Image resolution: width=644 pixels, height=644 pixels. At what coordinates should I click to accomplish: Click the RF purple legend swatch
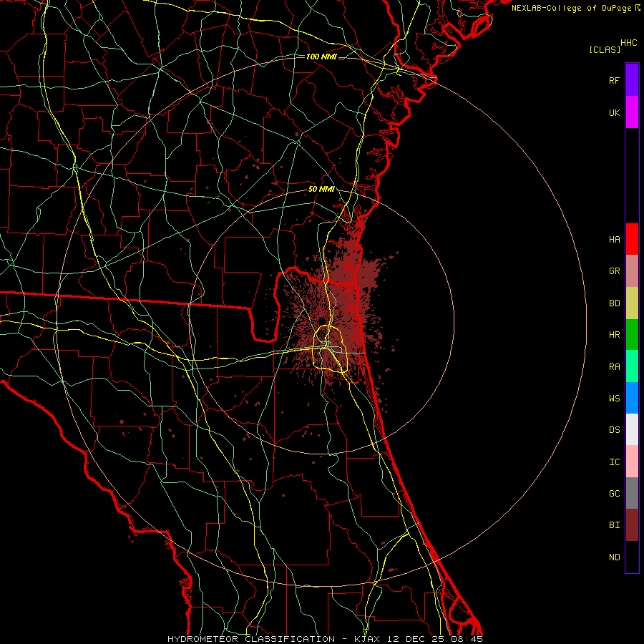click(632, 80)
